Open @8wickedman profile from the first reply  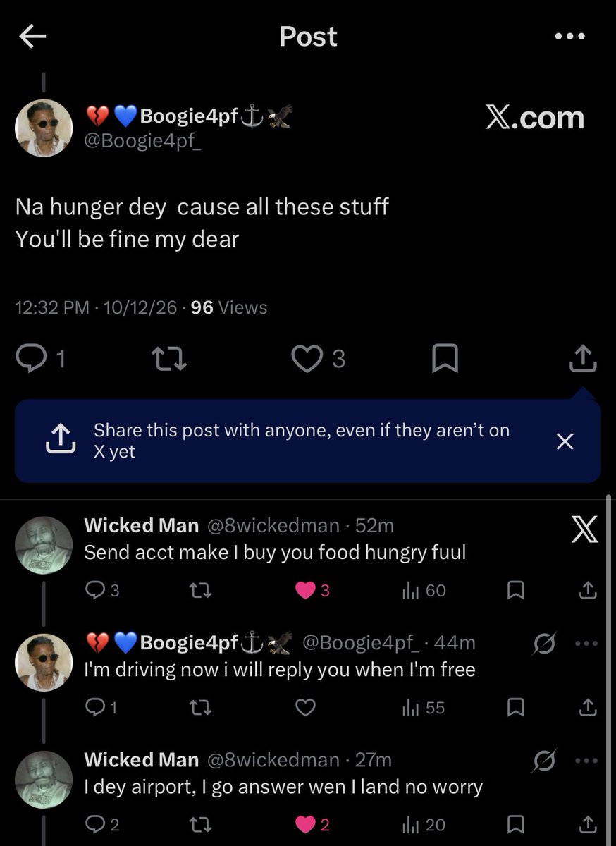(x=272, y=525)
